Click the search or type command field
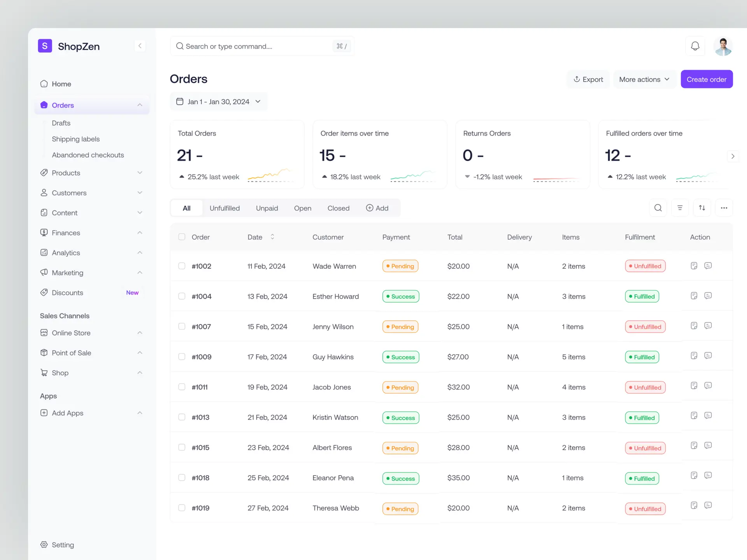Image resolution: width=747 pixels, height=560 pixels. click(262, 46)
